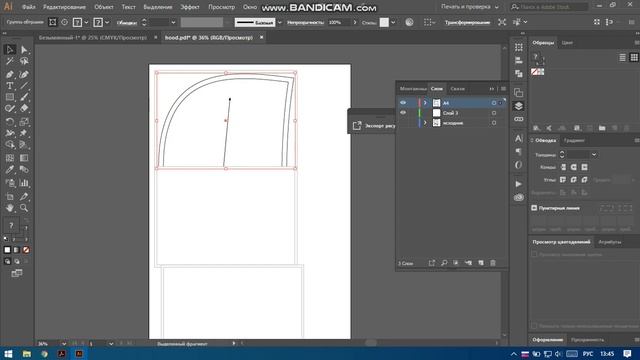Select the Column Graph tool
The width and height of the screenshot is (640, 360).
point(24,183)
